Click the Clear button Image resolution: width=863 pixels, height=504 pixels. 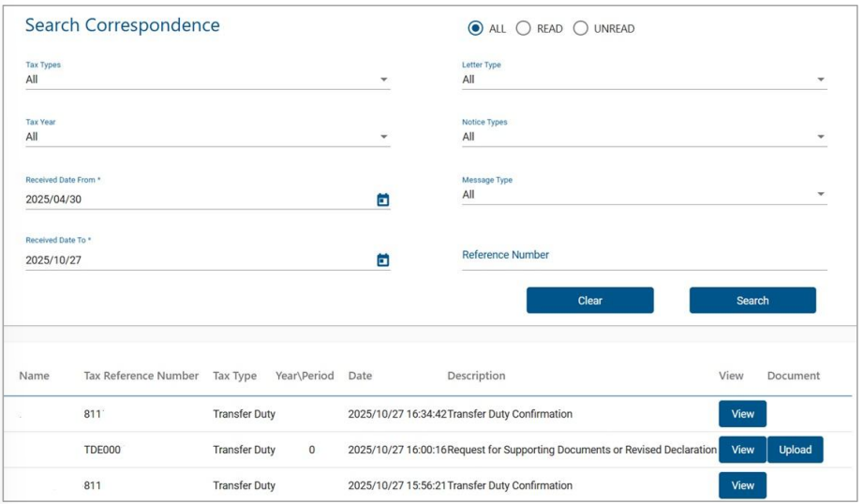(590, 301)
